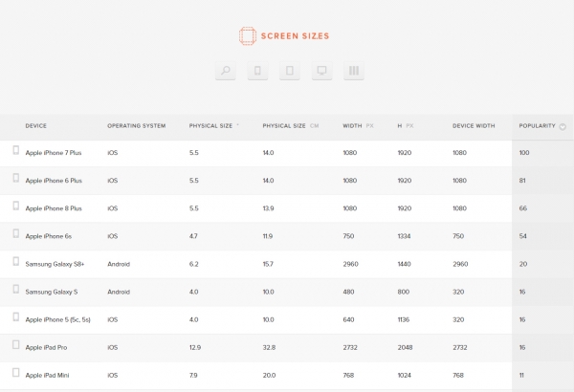574x392 pixels.
Task: Sort by H PX column header
Action: (x=406, y=126)
